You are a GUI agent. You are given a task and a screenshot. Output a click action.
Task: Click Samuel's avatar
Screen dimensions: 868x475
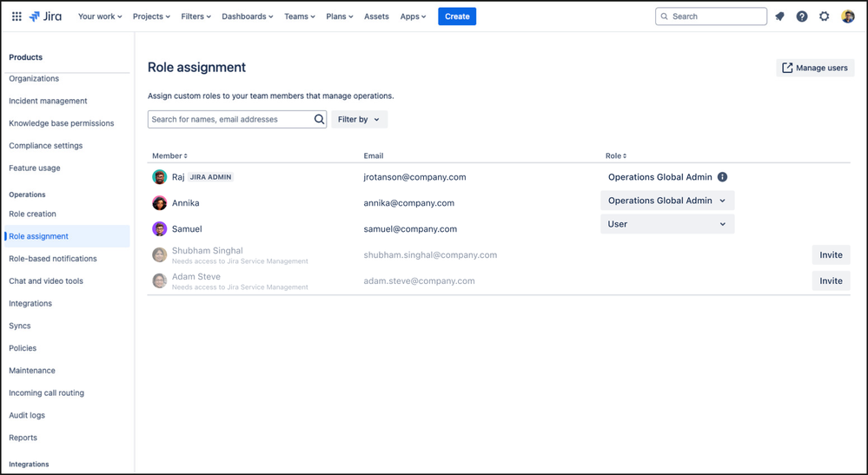click(159, 229)
